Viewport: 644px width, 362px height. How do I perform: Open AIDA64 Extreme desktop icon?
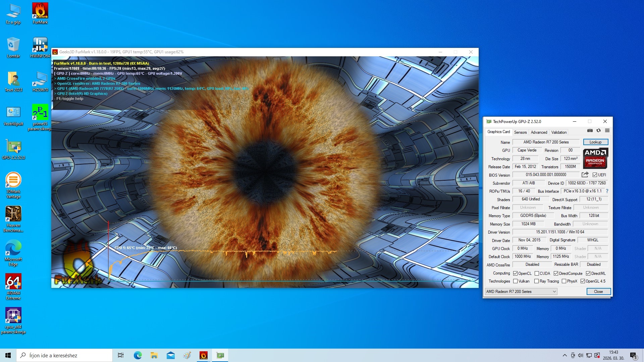click(x=13, y=287)
